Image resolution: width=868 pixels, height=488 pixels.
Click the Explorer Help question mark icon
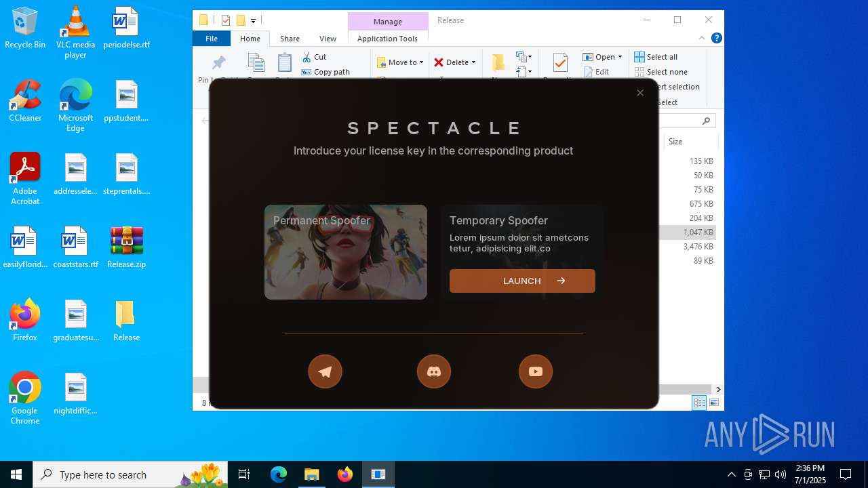pyautogui.click(x=716, y=38)
